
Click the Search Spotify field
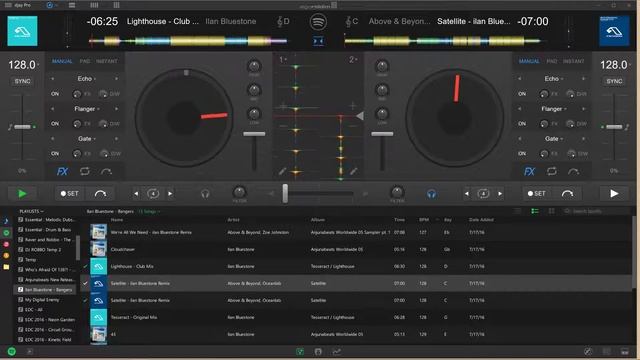(596, 211)
